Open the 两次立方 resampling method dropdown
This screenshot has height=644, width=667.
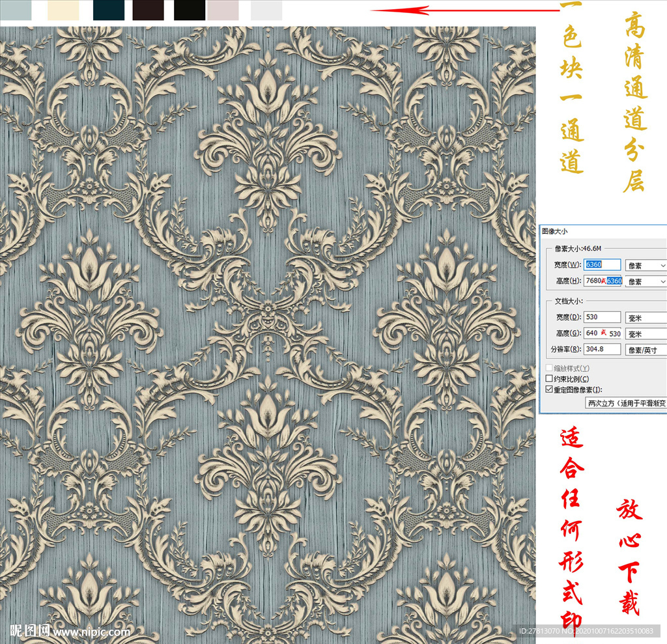click(626, 403)
